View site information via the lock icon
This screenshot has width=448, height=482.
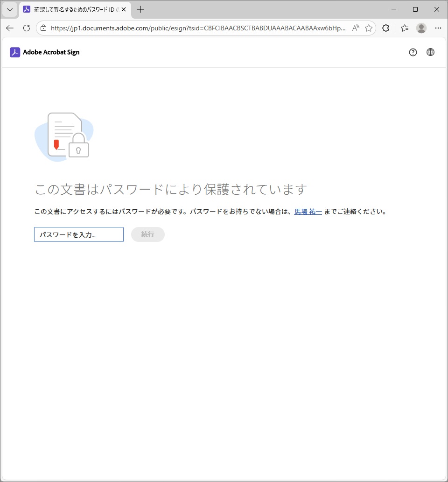click(x=43, y=28)
